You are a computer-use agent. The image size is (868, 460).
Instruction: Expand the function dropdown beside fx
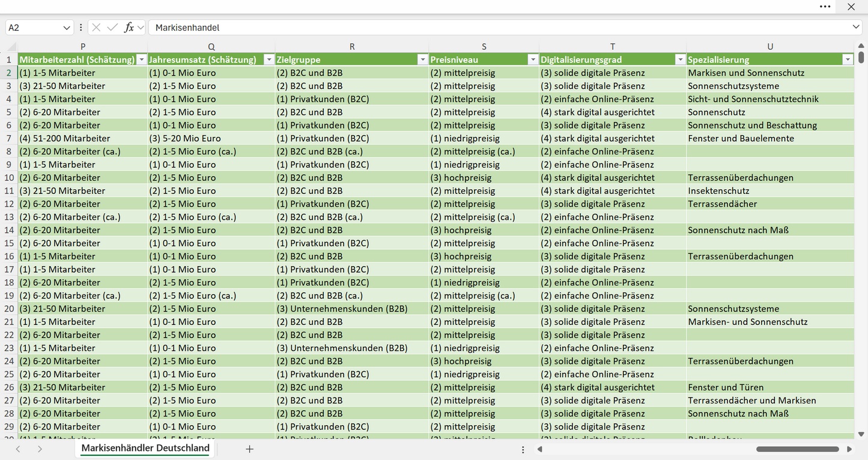(141, 28)
